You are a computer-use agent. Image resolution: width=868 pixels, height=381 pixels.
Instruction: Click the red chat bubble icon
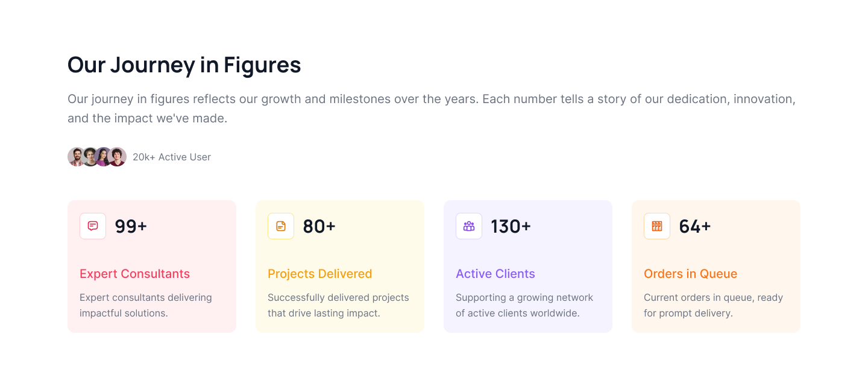coord(93,226)
